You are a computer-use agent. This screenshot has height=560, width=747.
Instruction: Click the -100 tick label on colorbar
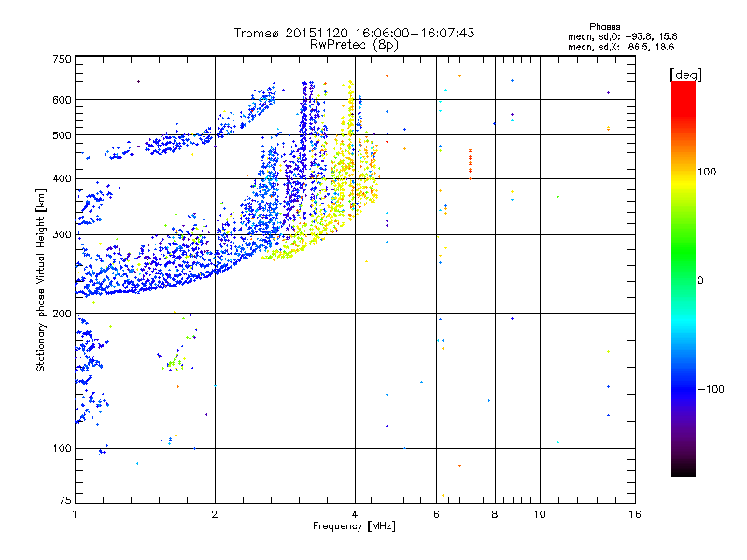click(712, 389)
